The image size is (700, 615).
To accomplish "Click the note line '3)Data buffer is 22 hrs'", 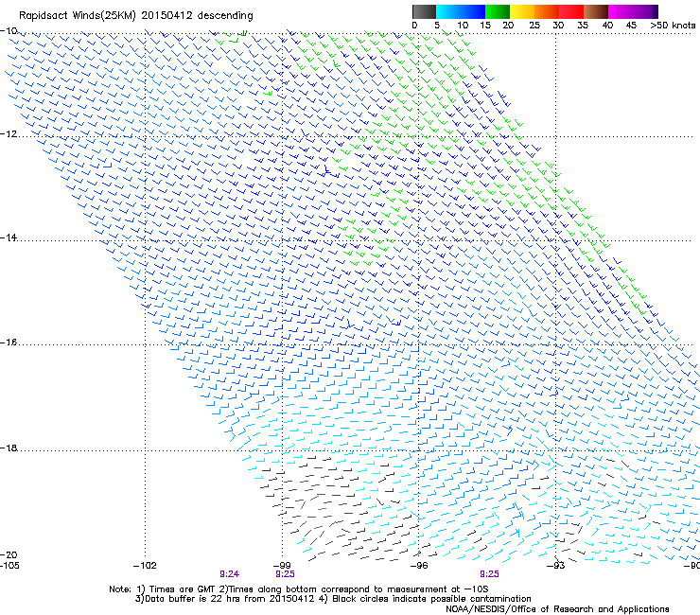I will 333,599.
